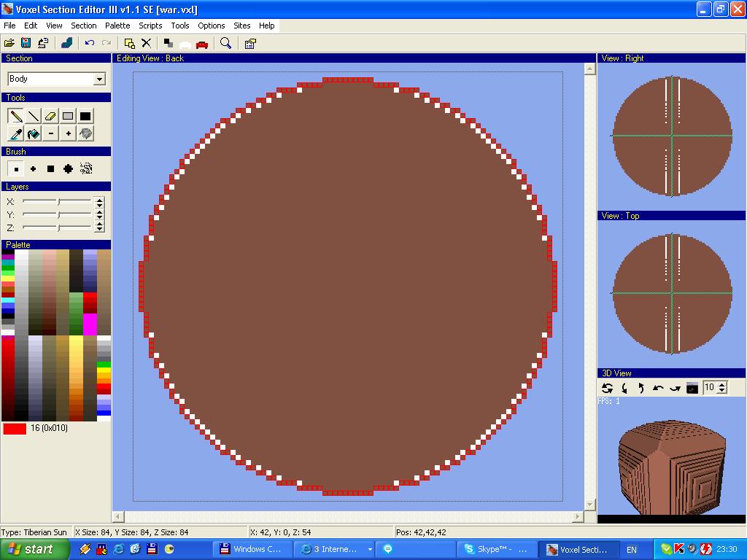747x560 pixels.
Task: Choose the large rounded cross brush shape
Action: [68, 168]
